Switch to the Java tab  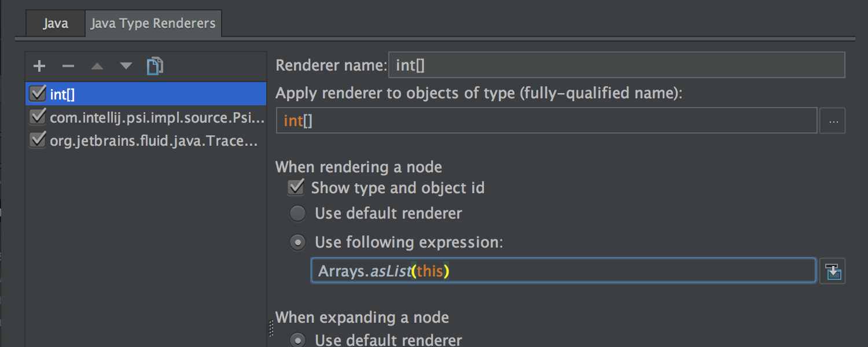click(x=55, y=23)
